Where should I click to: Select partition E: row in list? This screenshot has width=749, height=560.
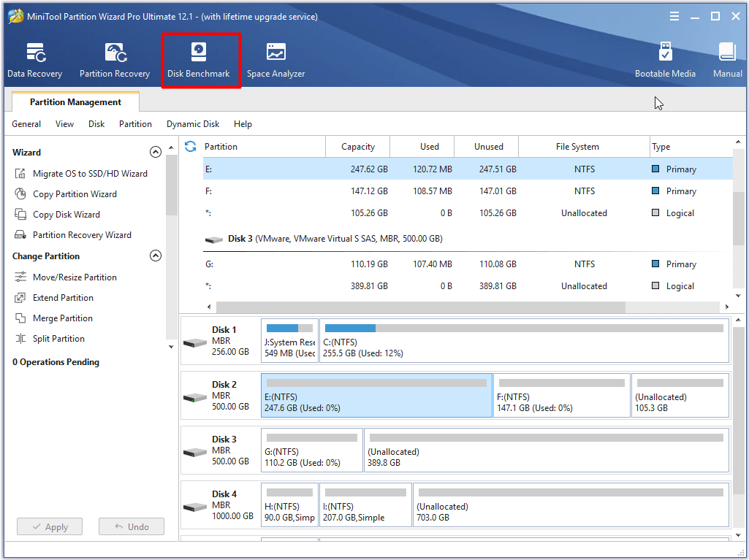point(468,169)
